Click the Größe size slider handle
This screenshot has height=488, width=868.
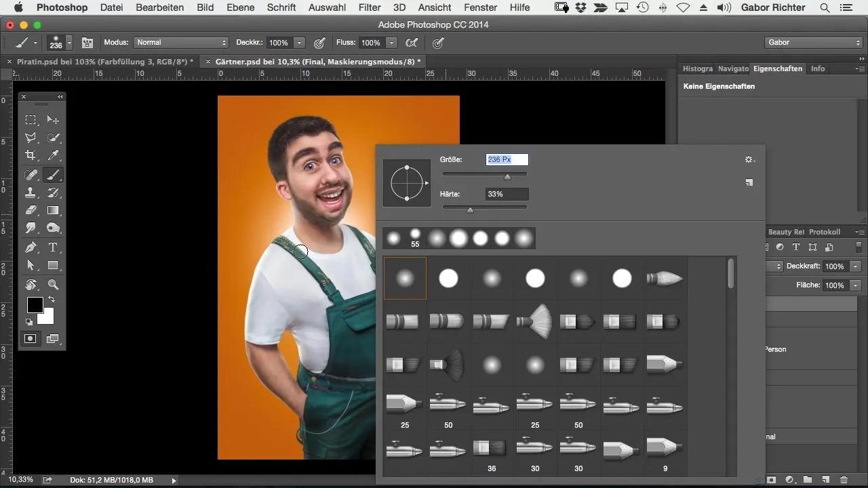pyautogui.click(x=507, y=176)
